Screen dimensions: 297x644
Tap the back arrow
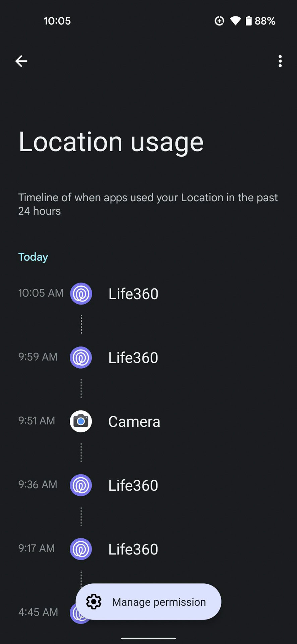(x=21, y=61)
